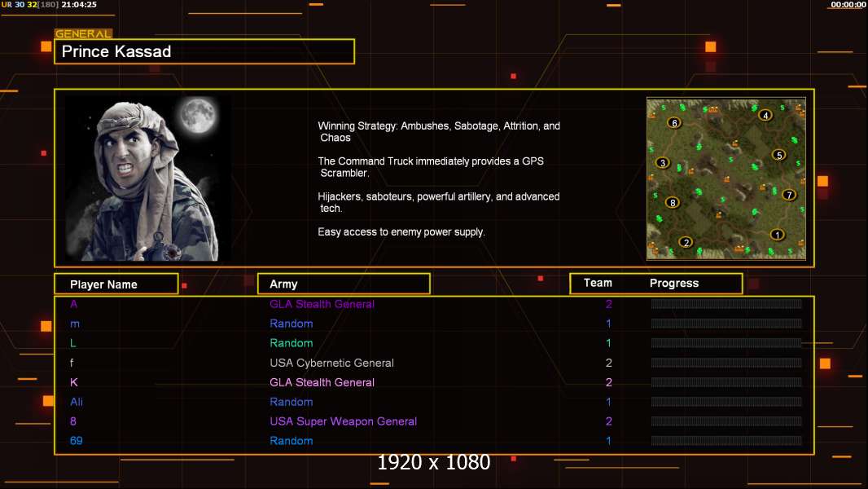Click the GENERAL label above the name
Viewport: 868px width, 489px height.
click(x=83, y=33)
